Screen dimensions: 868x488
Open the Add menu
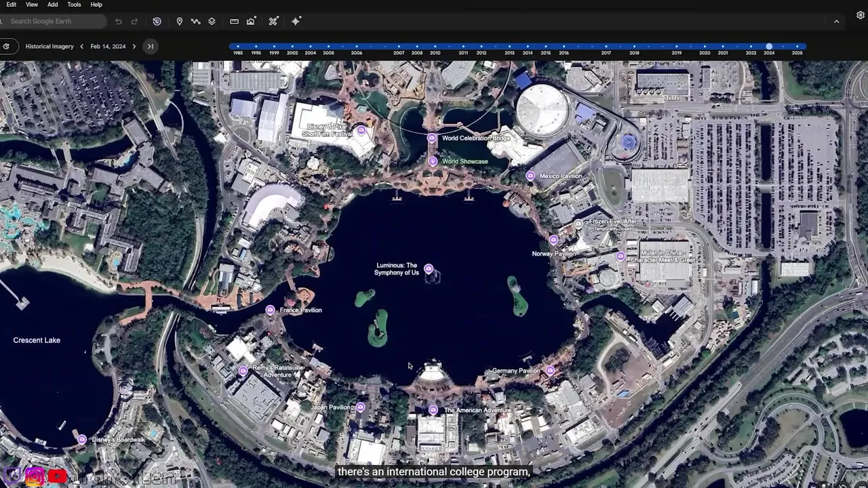(52, 5)
